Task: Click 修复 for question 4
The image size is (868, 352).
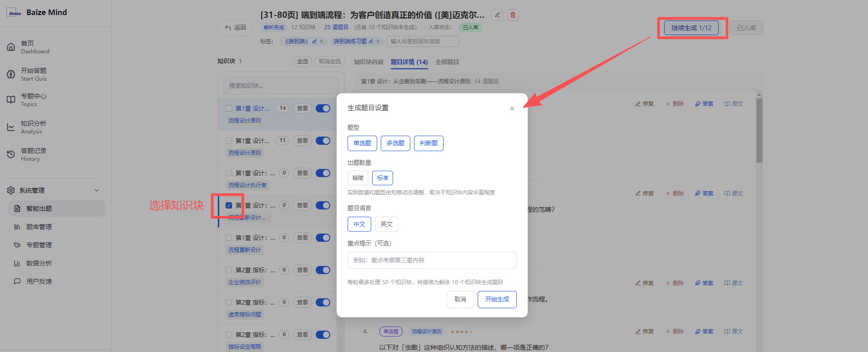Action: 645,332
